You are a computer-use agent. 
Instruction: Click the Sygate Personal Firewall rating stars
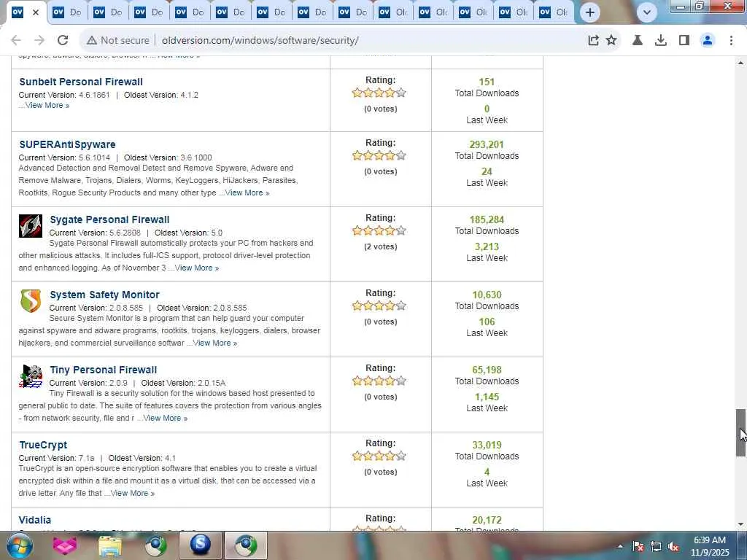pos(379,230)
